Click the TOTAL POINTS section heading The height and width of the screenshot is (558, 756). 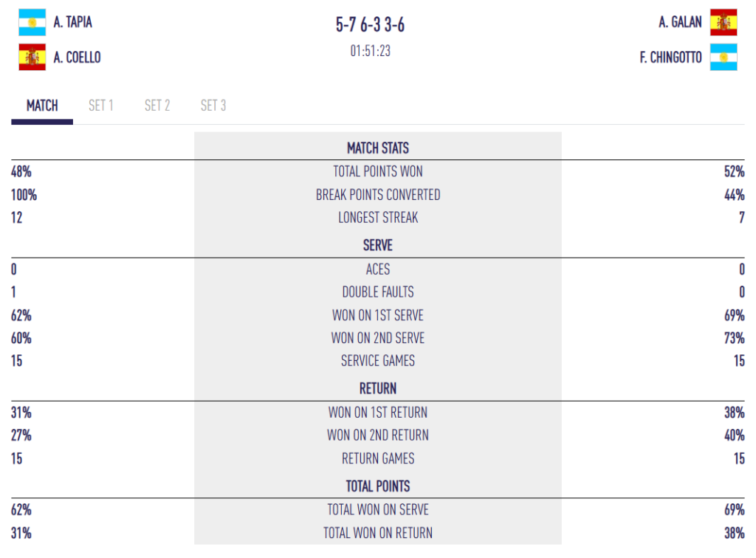pos(377,486)
